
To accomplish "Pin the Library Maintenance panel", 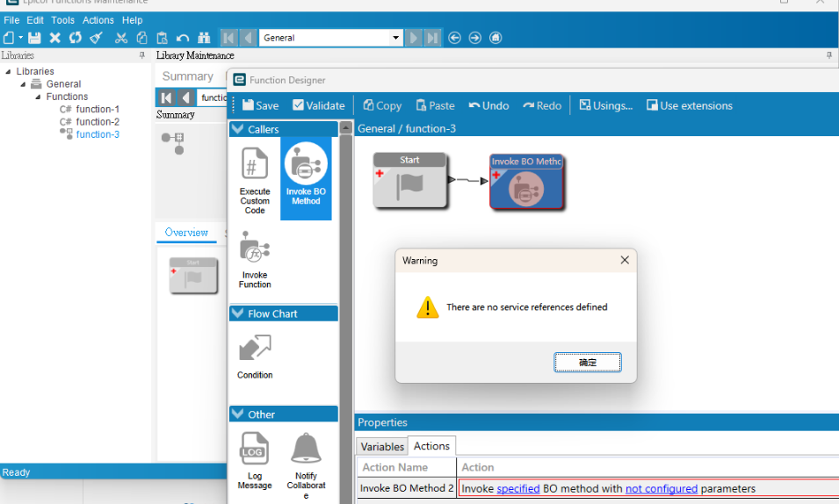I will (828, 55).
